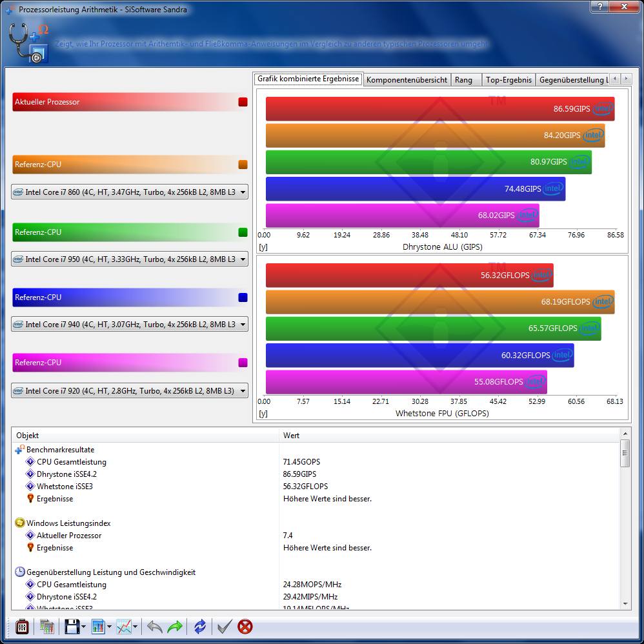Click the tab strip right scroll arrow

626,79
